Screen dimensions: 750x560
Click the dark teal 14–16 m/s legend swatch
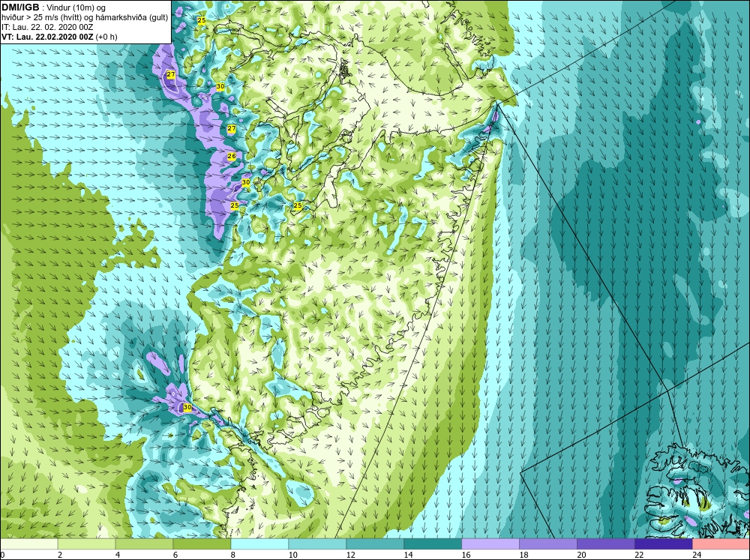[433, 544]
